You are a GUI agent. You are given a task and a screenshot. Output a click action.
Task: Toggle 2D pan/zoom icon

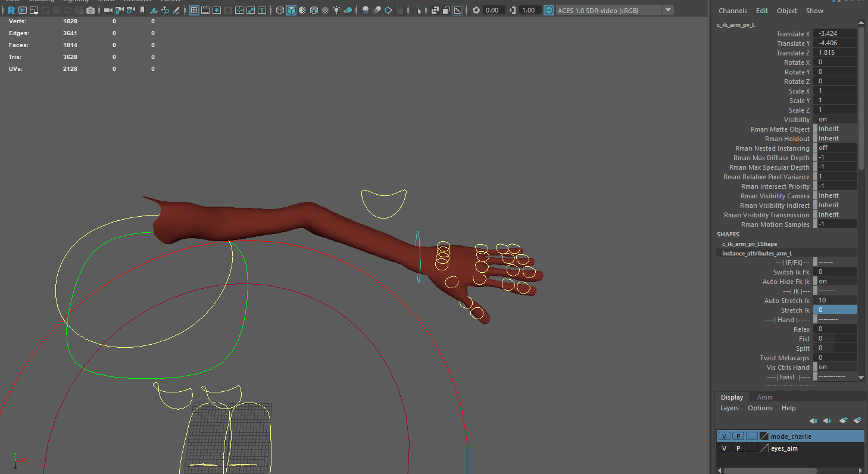coord(165,10)
